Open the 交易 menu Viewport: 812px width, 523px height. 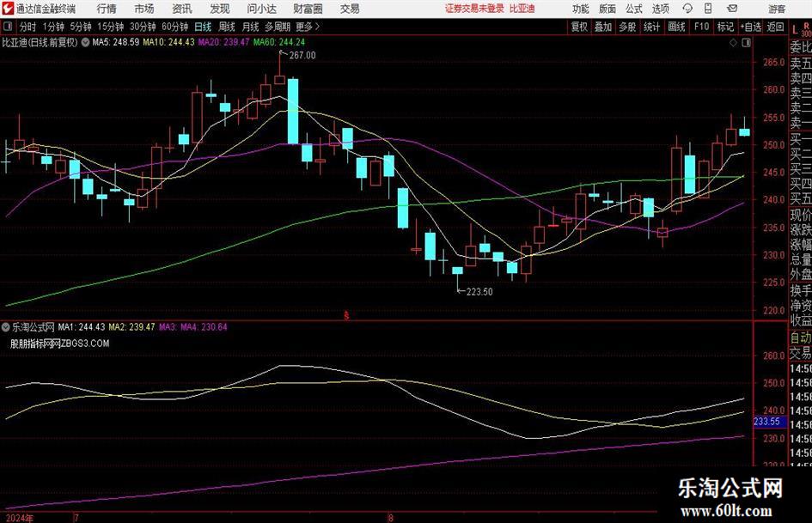point(350,9)
